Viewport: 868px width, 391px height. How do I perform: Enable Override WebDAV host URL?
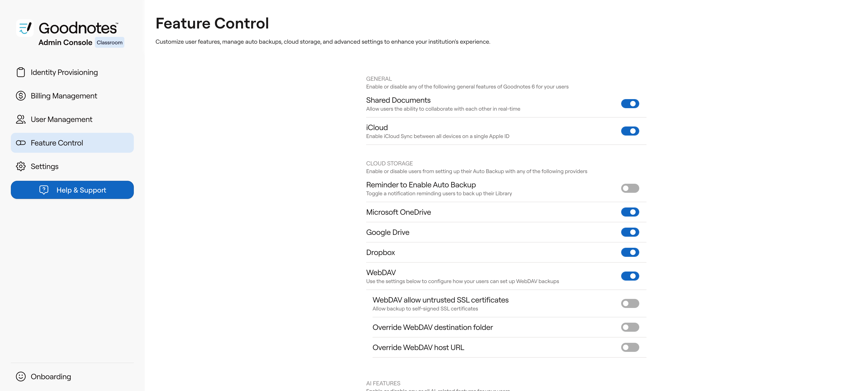(630, 348)
